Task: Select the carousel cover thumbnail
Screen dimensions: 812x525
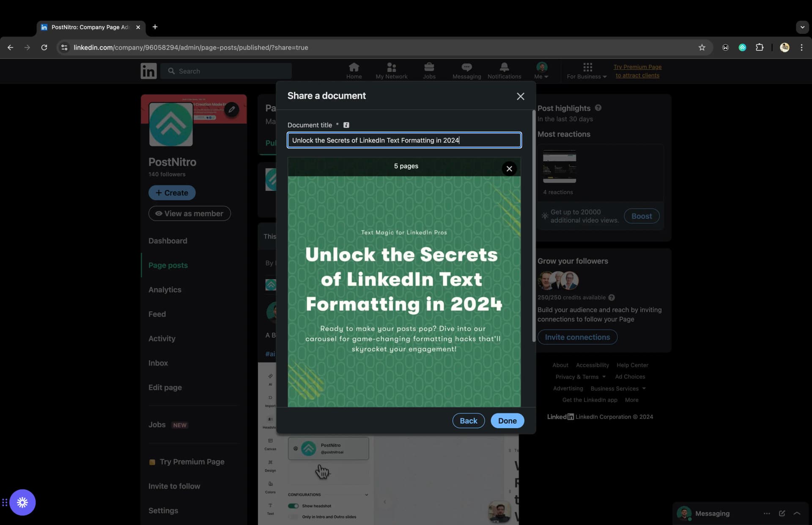Action: tap(404, 291)
